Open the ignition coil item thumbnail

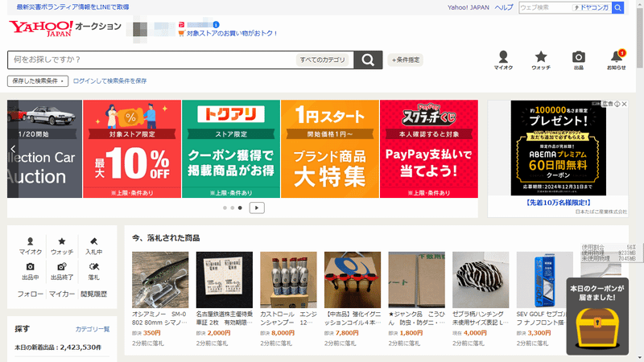pos(353,280)
